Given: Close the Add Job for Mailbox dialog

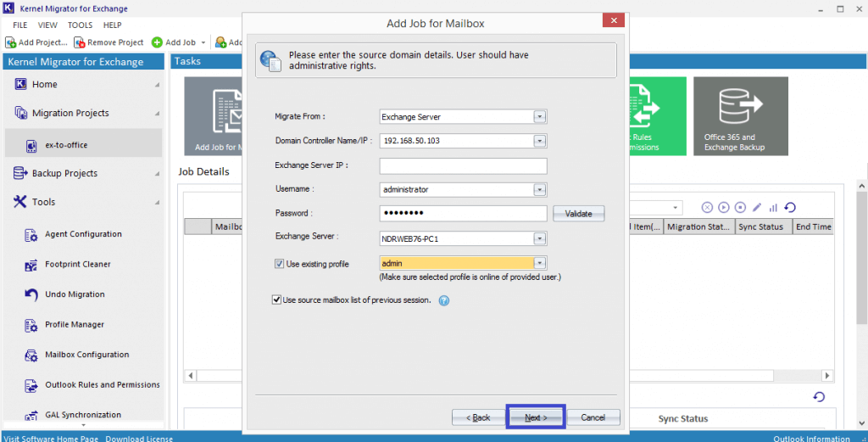Looking at the screenshot, I should click(x=614, y=20).
